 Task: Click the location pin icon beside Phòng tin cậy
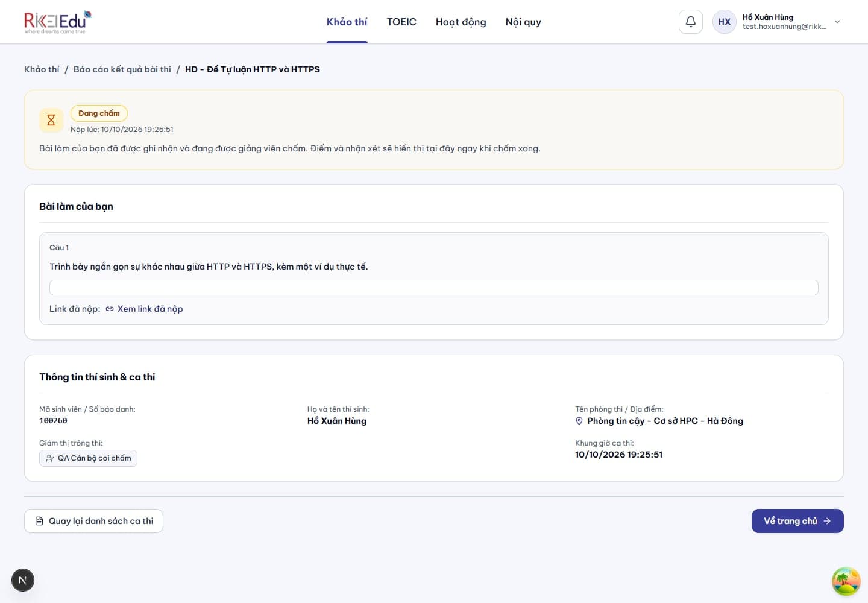tap(579, 421)
